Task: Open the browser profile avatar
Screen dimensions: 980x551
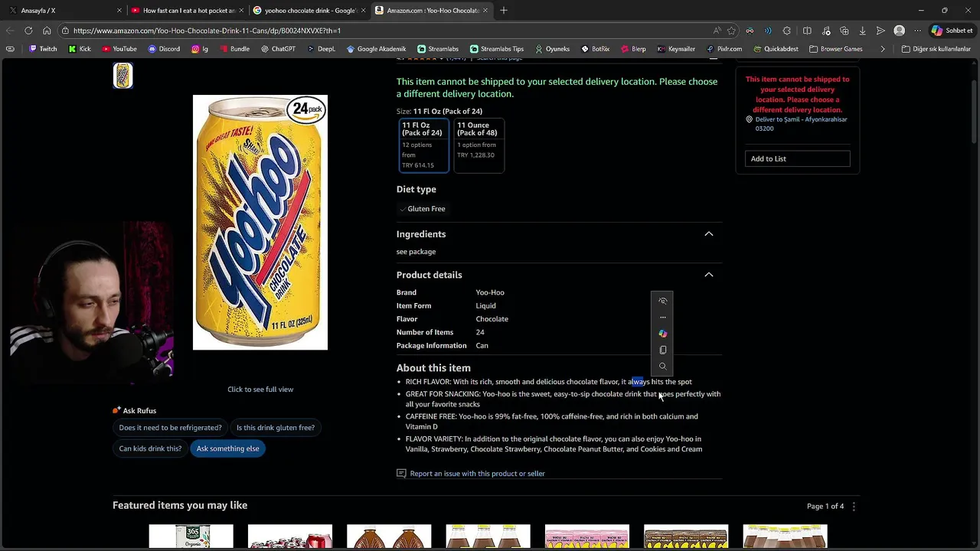Action: (x=900, y=31)
